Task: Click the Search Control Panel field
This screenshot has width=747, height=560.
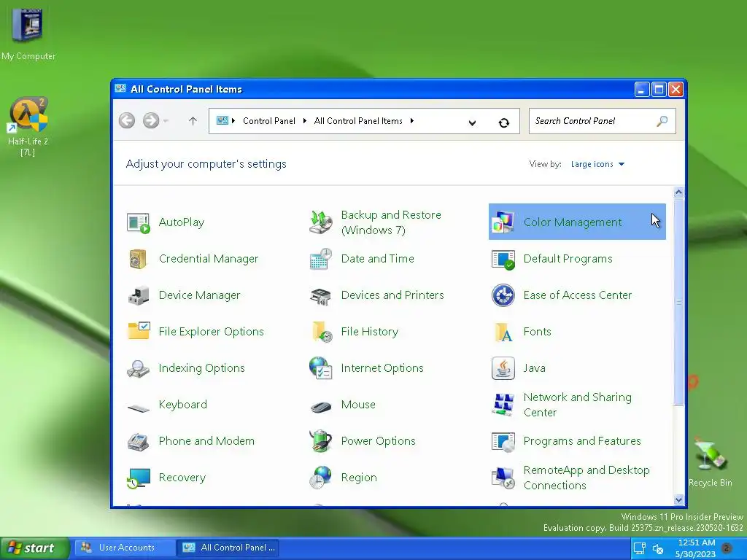Action: point(602,121)
